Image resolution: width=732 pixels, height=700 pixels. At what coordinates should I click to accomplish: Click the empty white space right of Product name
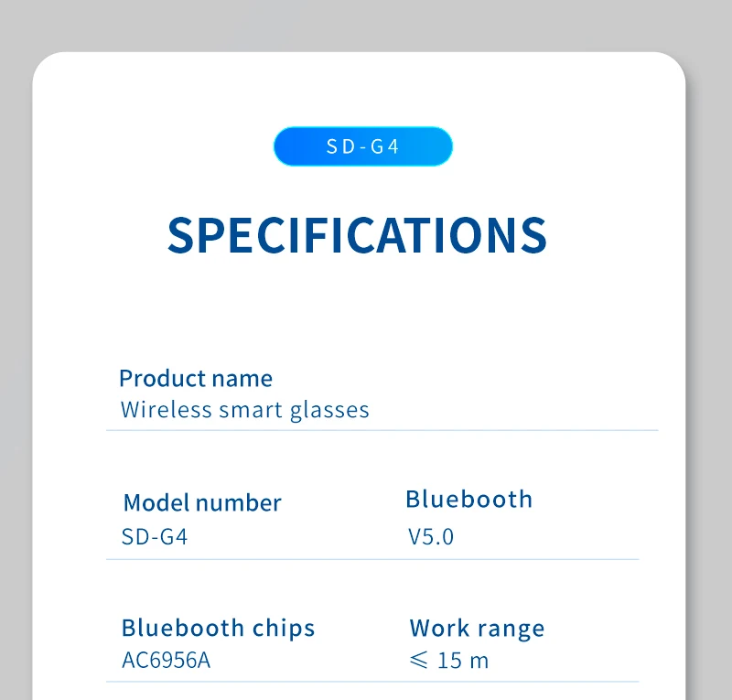click(476, 378)
